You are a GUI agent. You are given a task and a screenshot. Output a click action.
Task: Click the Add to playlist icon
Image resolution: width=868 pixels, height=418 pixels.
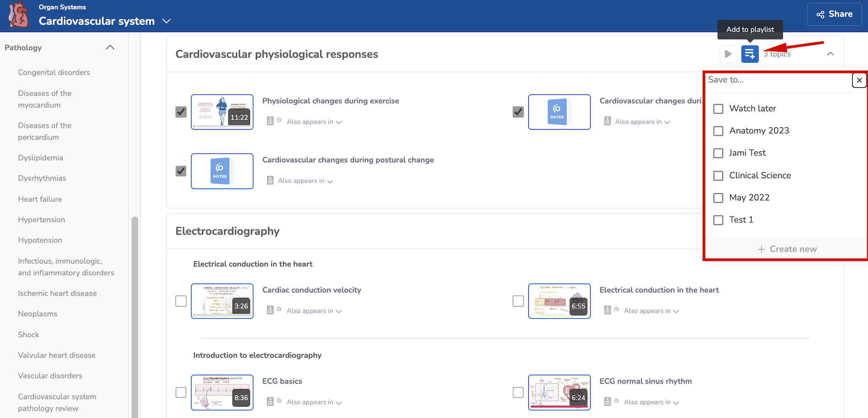(x=749, y=54)
